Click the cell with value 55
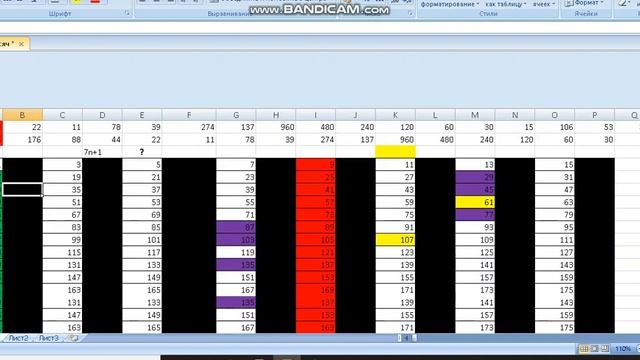The height and width of the screenshot is (360, 640). point(236,202)
